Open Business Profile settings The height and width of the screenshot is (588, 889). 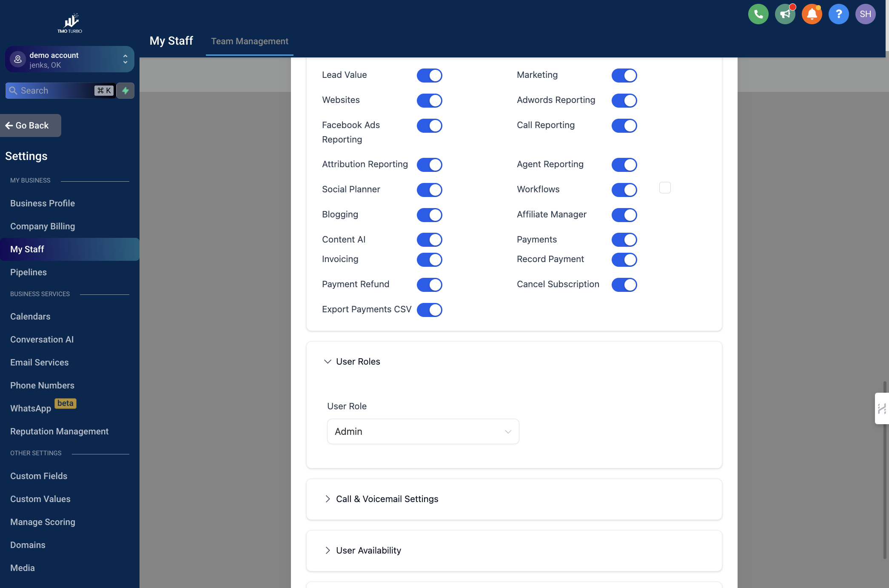pyautogui.click(x=43, y=203)
